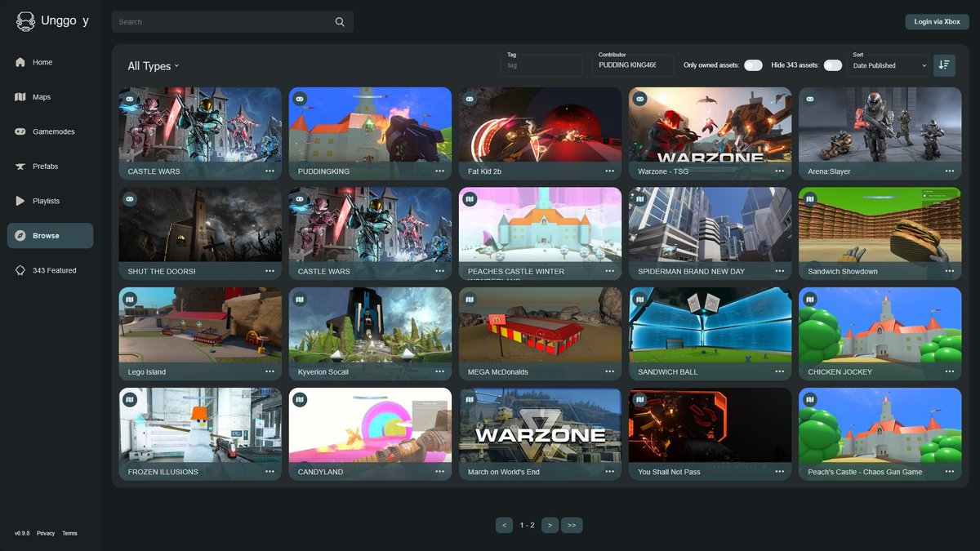
Task: Click the v0.9.8 version text
Action: pos(22,533)
